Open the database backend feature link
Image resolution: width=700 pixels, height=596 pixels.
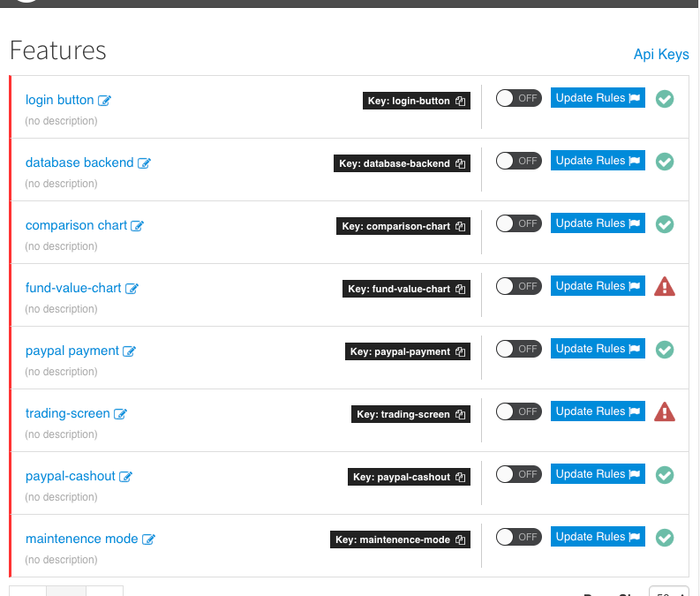tap(79, 162)
